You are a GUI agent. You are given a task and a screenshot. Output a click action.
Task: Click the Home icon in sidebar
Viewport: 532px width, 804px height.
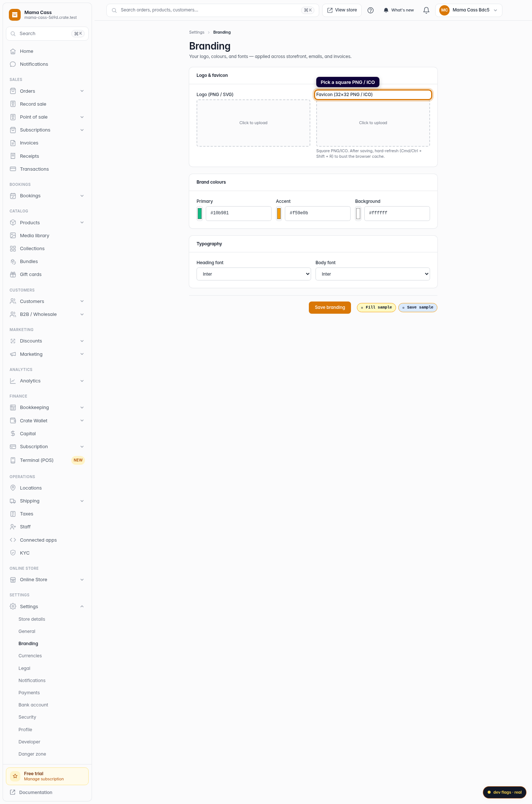coord(13,51)
